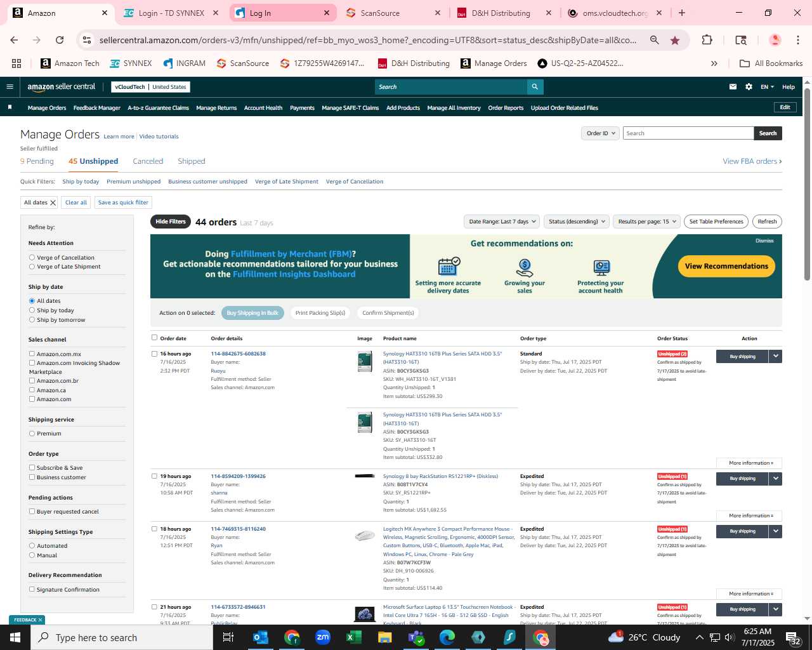The height and width of the screenshot is (650, 812).
Task: Reload the page using the browser refresh icon
Action: coord(60,40)
